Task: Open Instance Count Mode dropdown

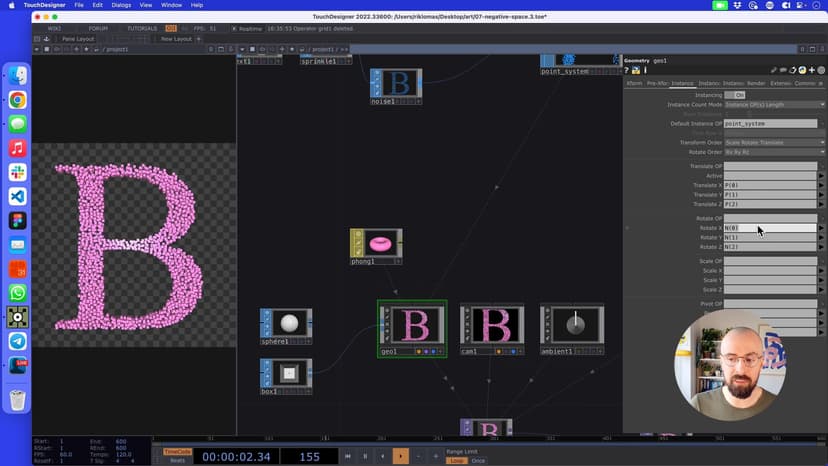Action: tap(774, 104)
